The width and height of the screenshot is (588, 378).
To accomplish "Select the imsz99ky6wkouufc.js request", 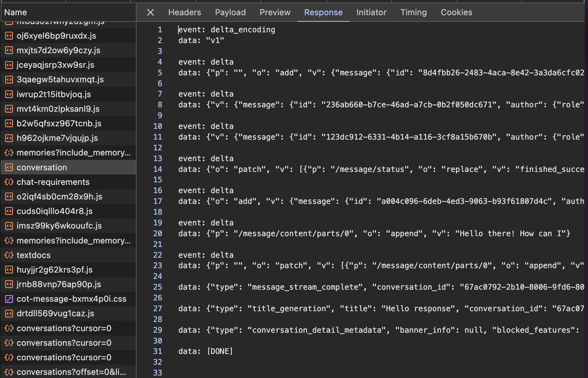I will coord(68,226).
